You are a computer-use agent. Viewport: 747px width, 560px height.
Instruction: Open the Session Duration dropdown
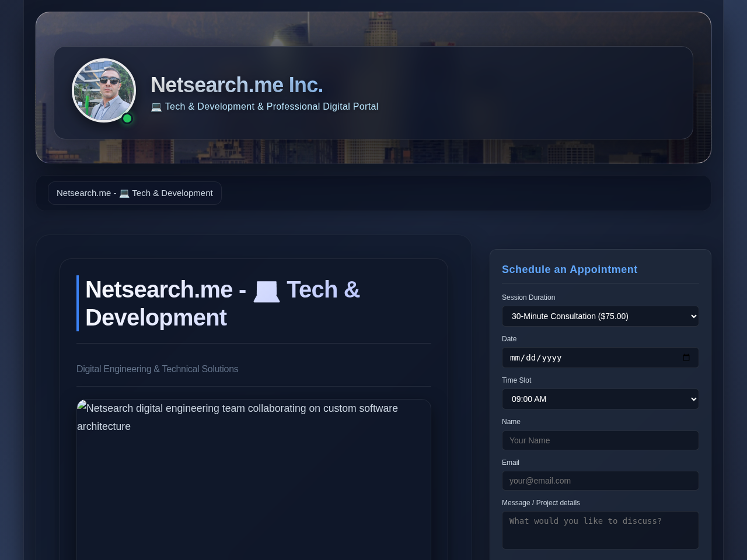pyautogui.click(x=600, y=316)
